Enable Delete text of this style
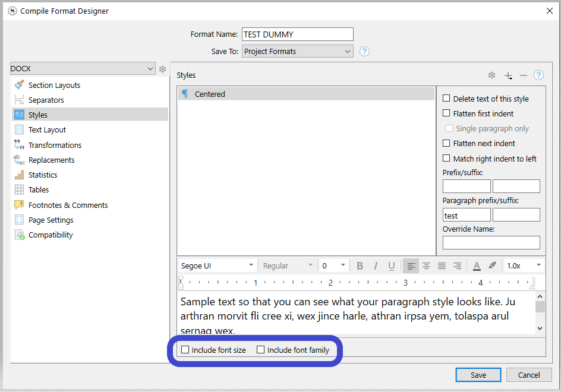This screenshot has height=392, width=561. (x=446, y=98)
